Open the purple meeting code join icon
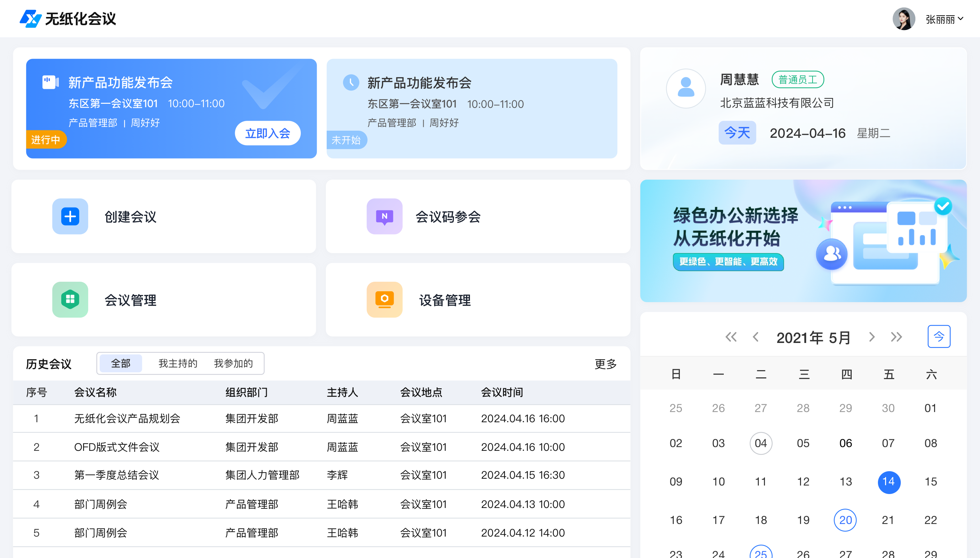The width and height of the screenshot is (980, 558). (x=385, y=216)
